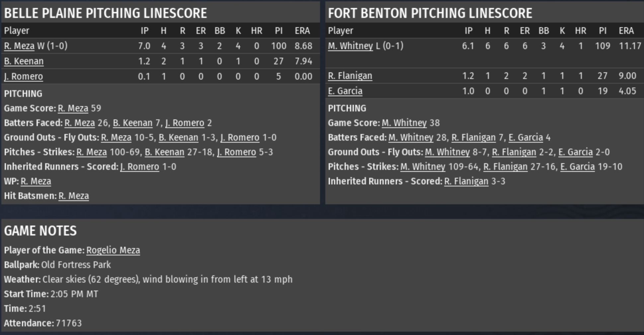644x335 pixels.
Task: Click B. Keenan in Batters Faced line
Action: pyautogui.click(x=132, y=123)
